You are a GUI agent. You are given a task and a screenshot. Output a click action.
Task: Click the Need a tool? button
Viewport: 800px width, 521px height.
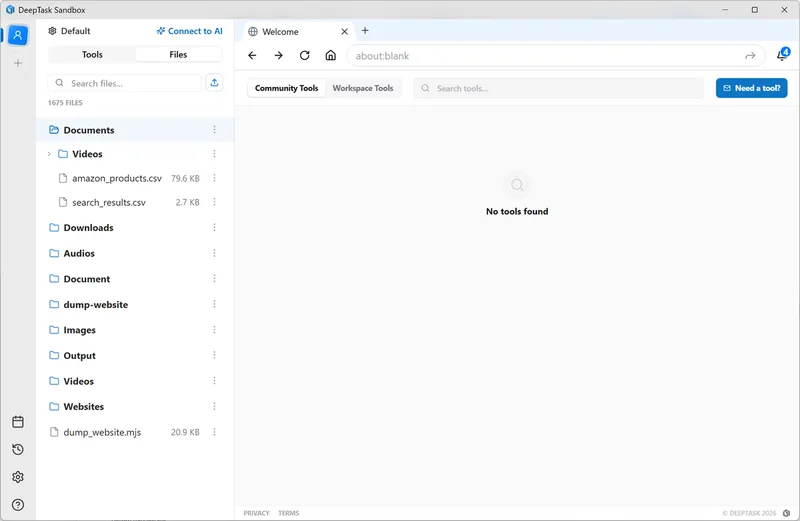tap(751, 88)
